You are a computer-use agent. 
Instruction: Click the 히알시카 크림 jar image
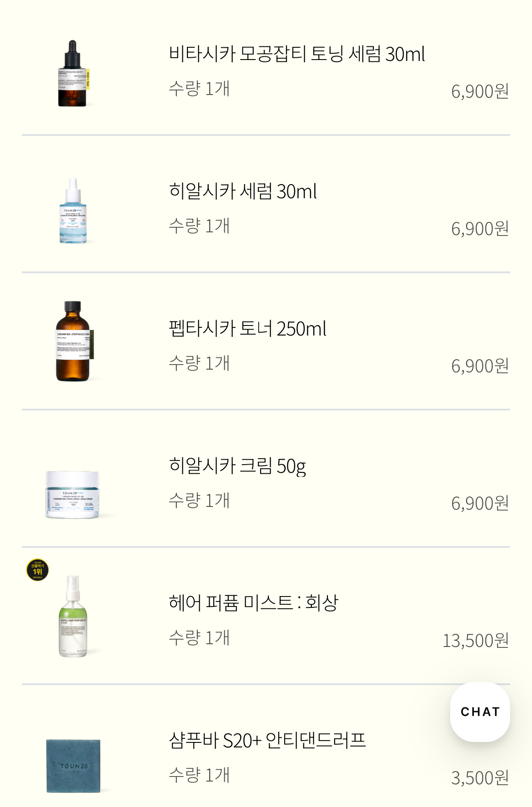(72, 495)
